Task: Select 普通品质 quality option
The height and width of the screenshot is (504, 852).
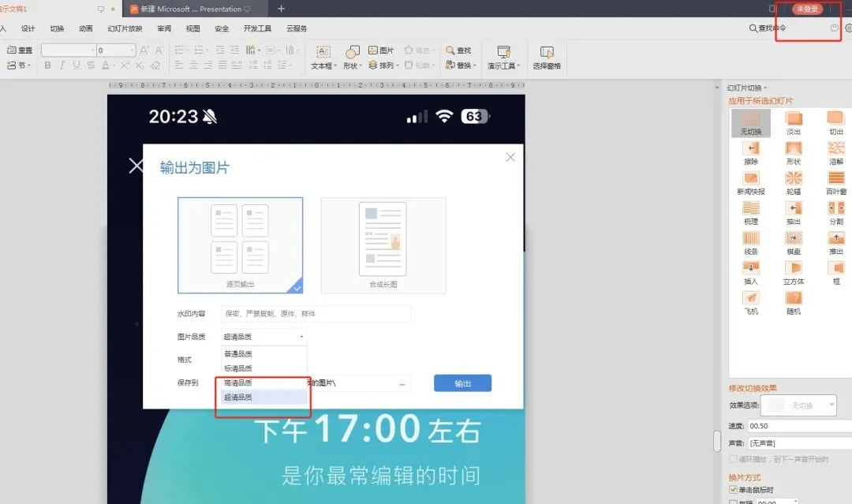Action: [x=263, y=353]
